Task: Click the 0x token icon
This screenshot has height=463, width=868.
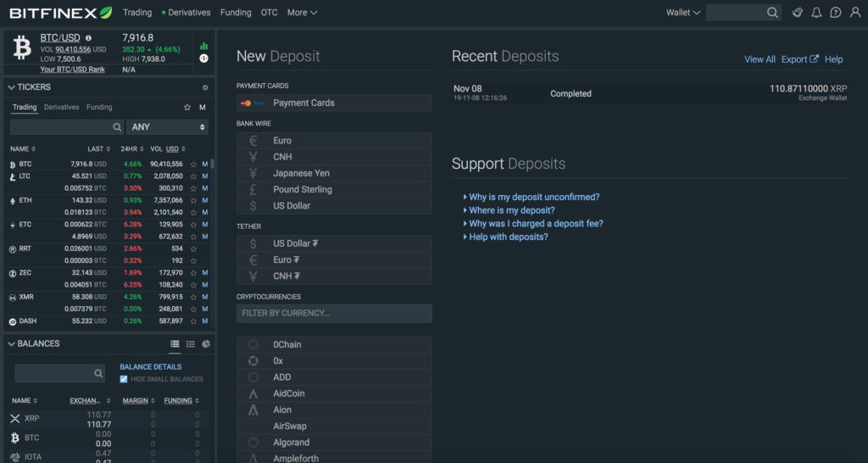Action: point(253,361)
